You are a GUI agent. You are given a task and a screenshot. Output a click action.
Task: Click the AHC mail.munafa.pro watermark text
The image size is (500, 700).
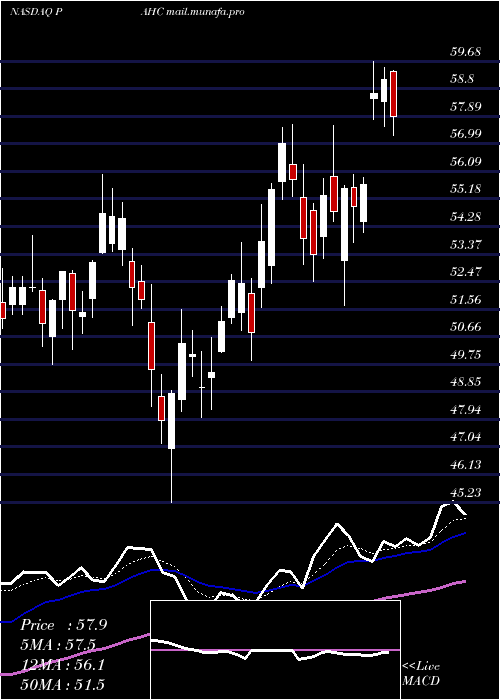coord(192,12)
